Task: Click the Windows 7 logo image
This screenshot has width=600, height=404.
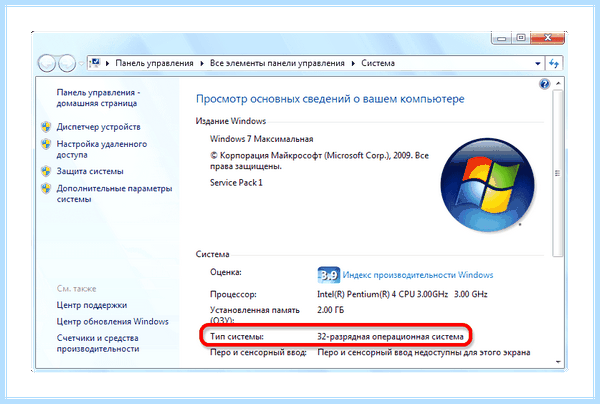Action: (487, 185)
